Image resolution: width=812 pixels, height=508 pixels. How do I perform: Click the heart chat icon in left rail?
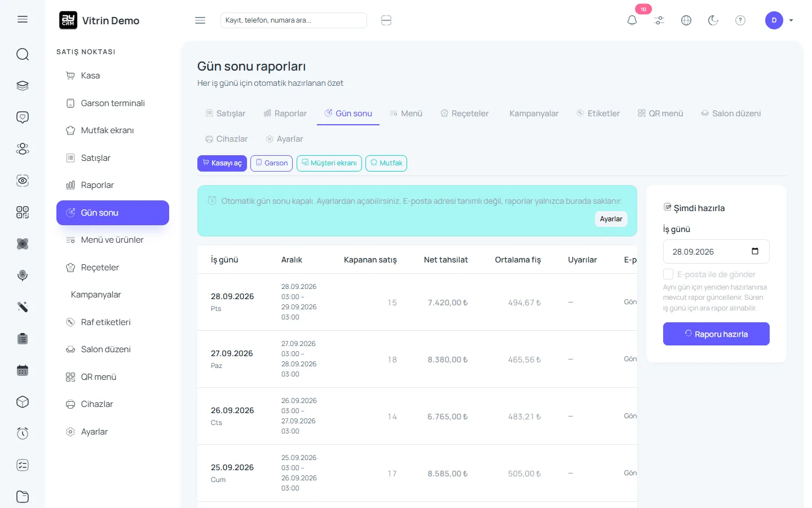click(23, 117)
